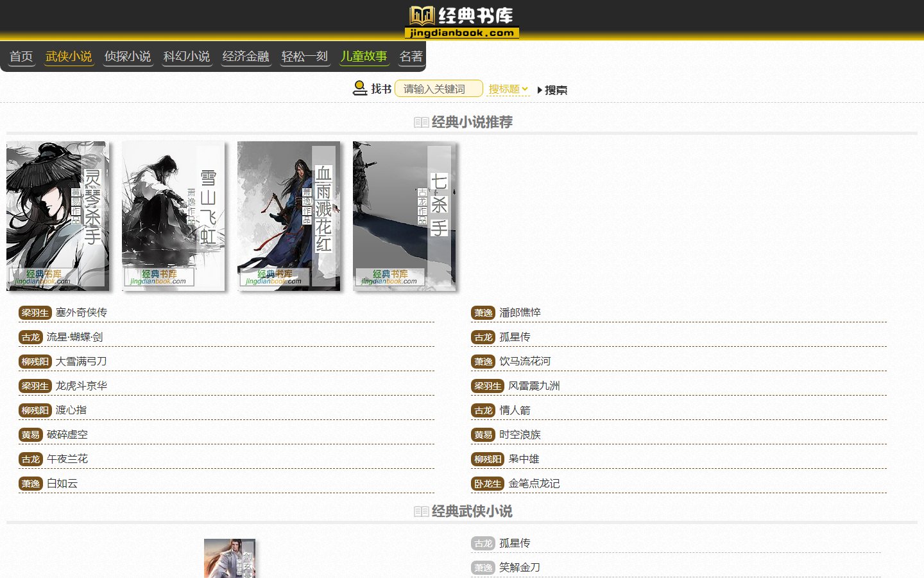Open the novel 时空浪族
This screenshot has width=924, height=578.
tap(520, 434)
